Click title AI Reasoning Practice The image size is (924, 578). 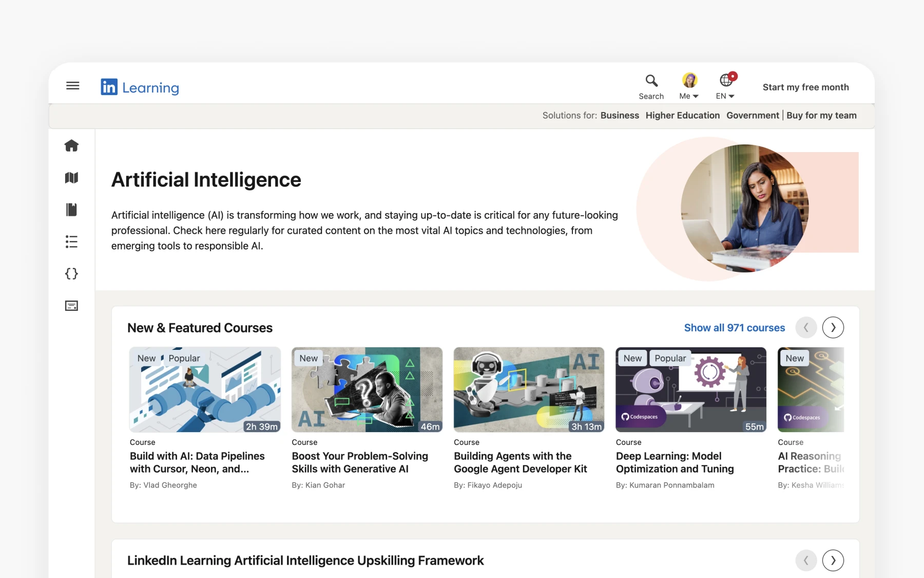point(811,462)
